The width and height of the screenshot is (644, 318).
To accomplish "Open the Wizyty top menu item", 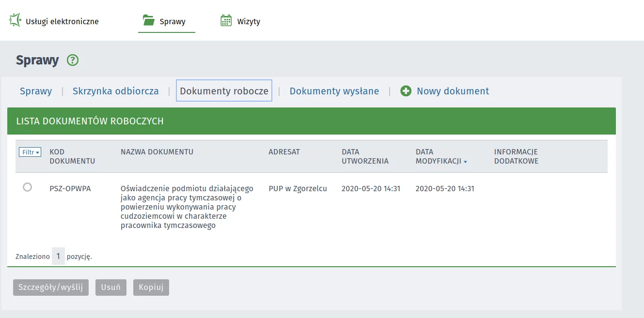I will point(249,21).
